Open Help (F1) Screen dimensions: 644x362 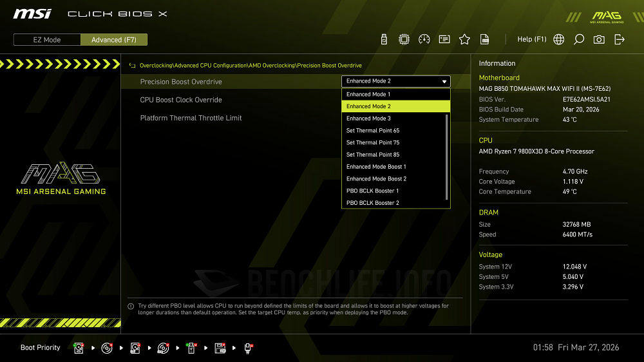tap(532, 39)
